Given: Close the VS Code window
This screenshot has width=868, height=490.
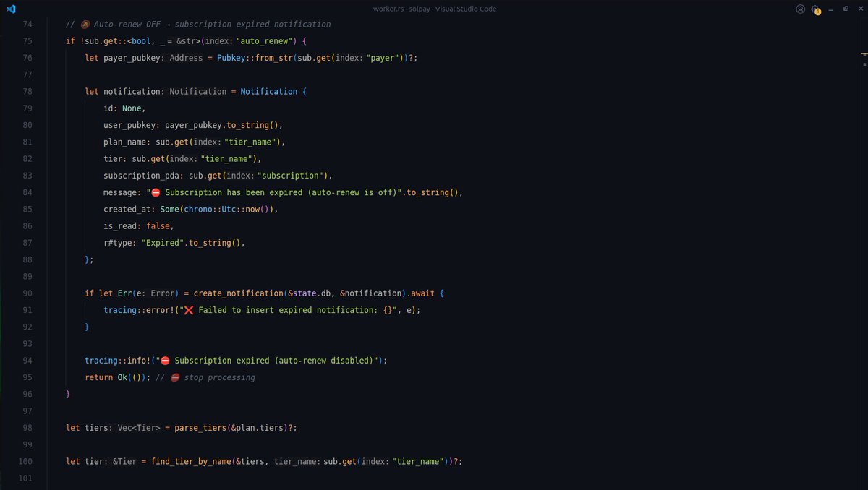Looking at the screenshot, I should pos(859,9).
